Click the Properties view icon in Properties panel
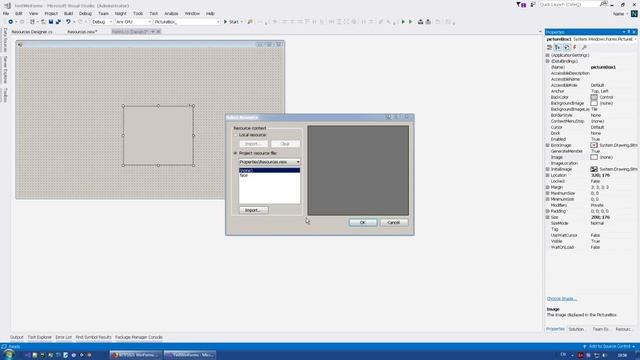This screenshot has height=360, width=640. click(567, 47)
